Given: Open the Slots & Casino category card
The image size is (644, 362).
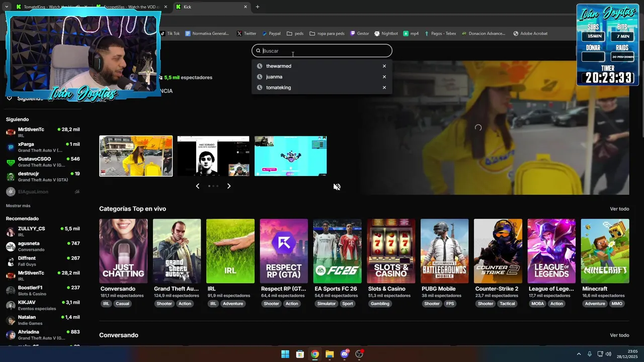Looking at the screenshot, I should pos(391,251).
